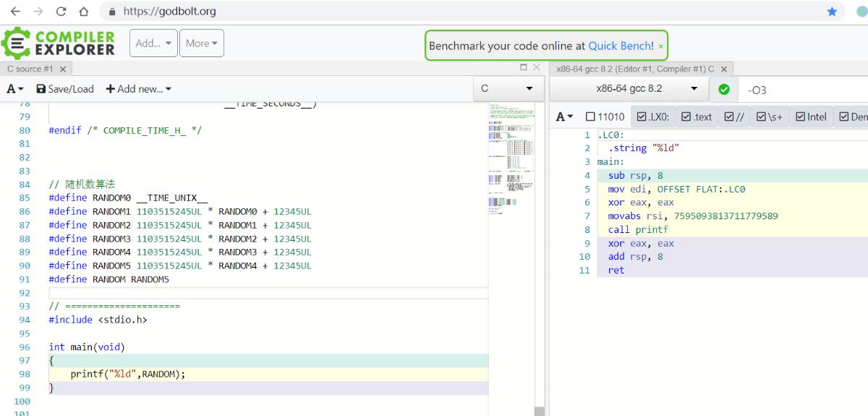Click the .LC0: label in assembly
Viewport: 868px width, 416px height.
coord(610,135)
